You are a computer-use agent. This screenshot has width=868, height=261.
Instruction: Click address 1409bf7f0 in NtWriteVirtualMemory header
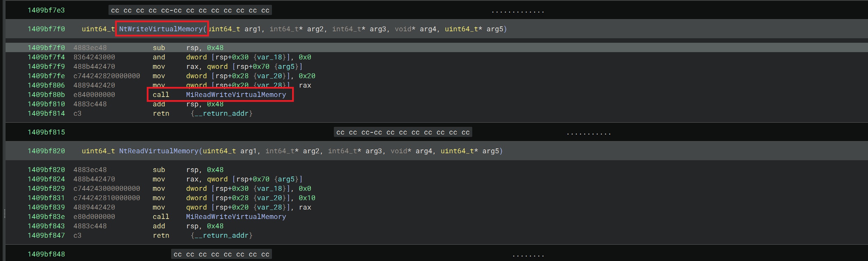[x=46, y=29]
